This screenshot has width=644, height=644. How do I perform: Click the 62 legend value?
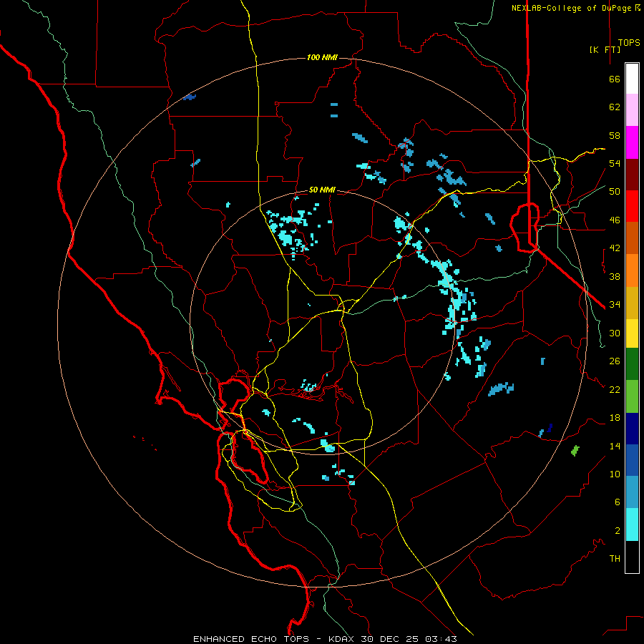615,107
